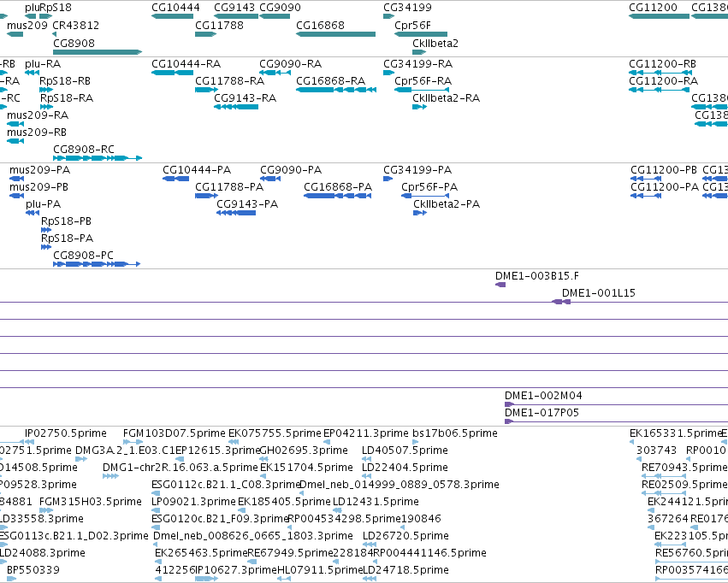Image resolution: width=728 pixels, height=583 pixels.
Task: Select protein plu-PA
Action: click(43, 204)
